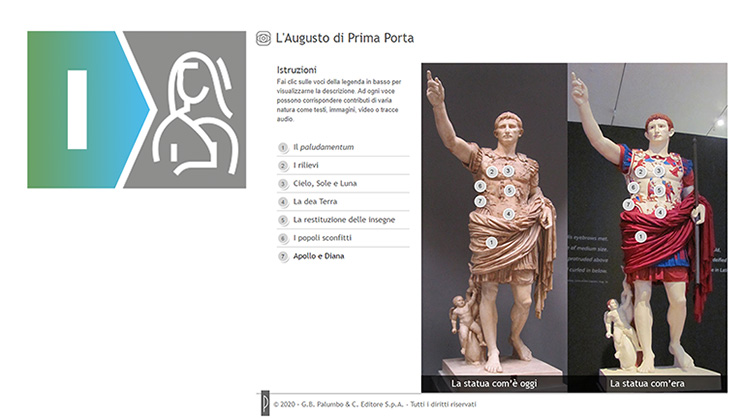Show La dea Terra description
Image resolution: width=744 pixels, height=418 pixels.
(343, 202)
